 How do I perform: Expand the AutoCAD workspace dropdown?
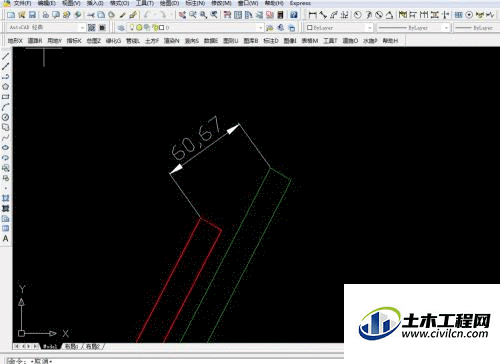pyautogui.click(x=82, y=28)
